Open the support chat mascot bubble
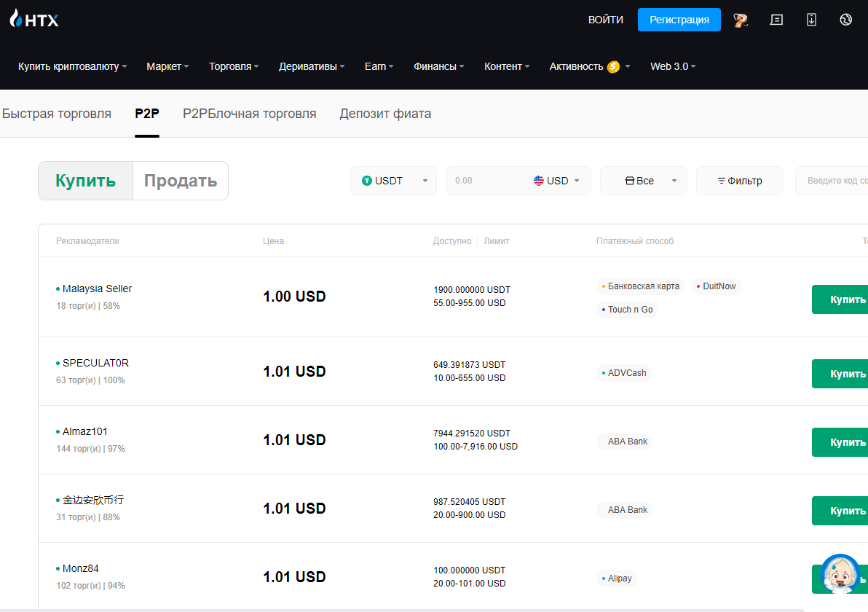Viewport: 868px width, 612px height. (x=840, y=574)
